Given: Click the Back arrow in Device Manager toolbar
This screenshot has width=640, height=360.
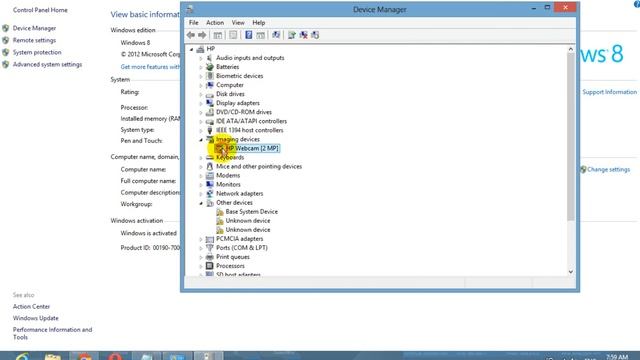Looking at the screenshot, I should (x=191, y=35).
